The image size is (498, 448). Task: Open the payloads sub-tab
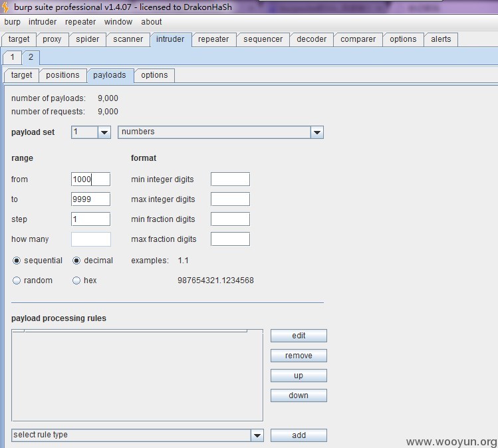[110, 75]
